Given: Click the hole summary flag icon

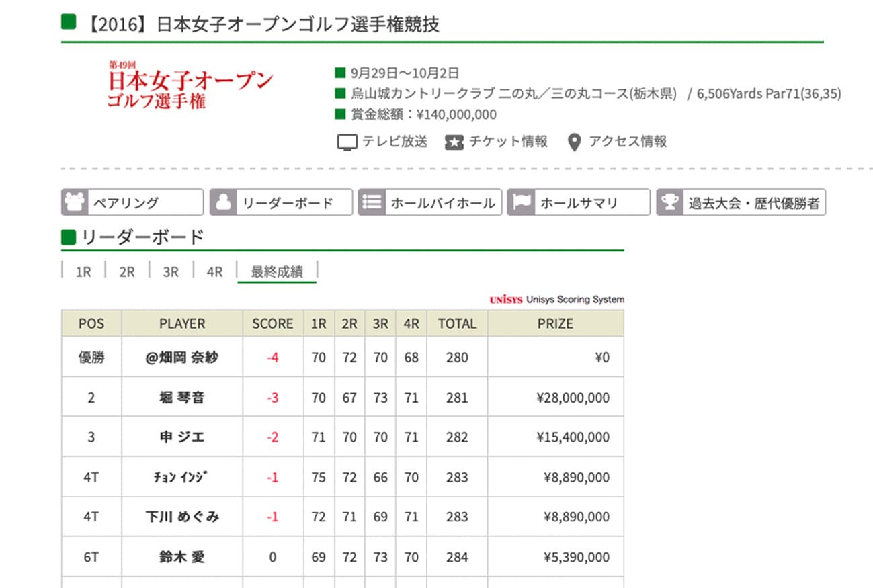Looking at the screenshot, I should [520, 202].
